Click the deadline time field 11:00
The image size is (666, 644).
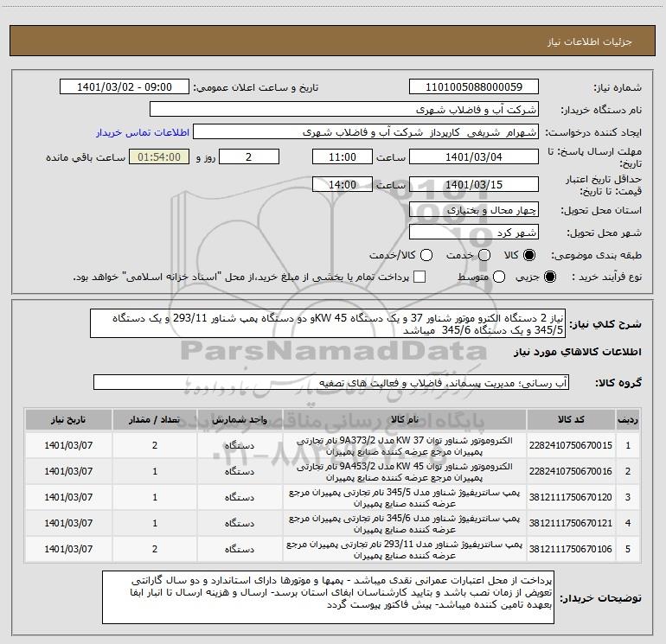343,156
